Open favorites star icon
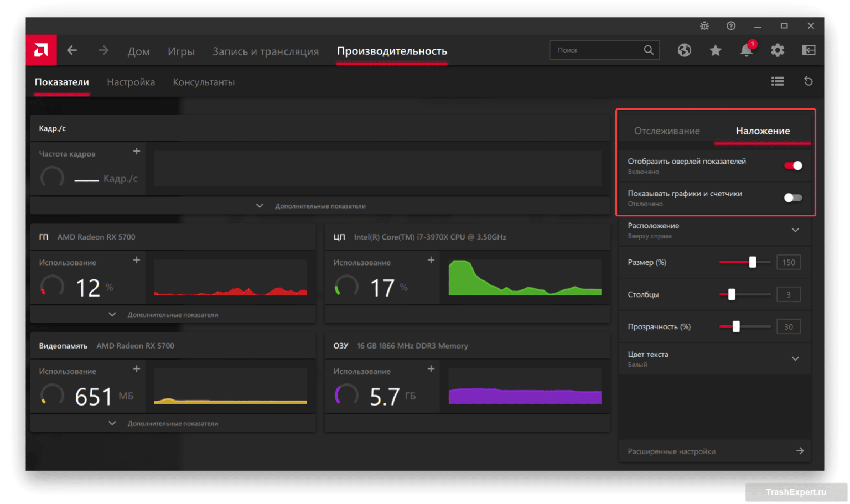The image size is (850, 504). coord(716,50)
